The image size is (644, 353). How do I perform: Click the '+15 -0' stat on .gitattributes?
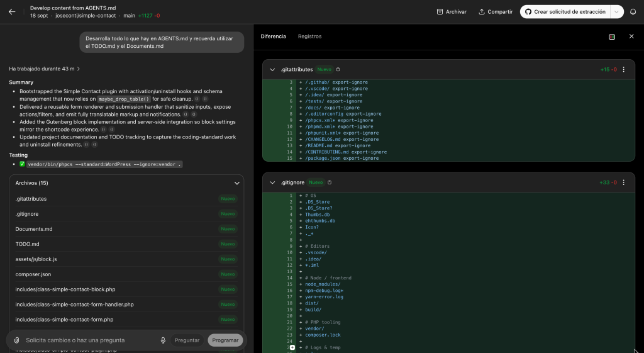608,69
